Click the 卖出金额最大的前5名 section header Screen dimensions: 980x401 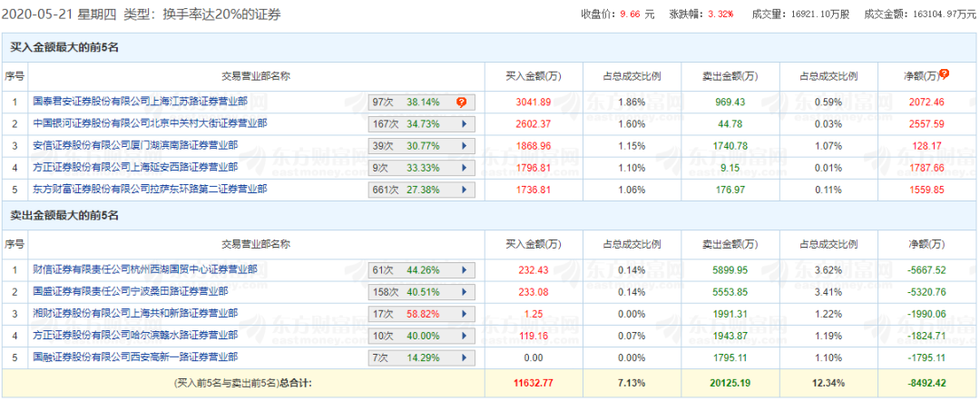pos(64,216)
